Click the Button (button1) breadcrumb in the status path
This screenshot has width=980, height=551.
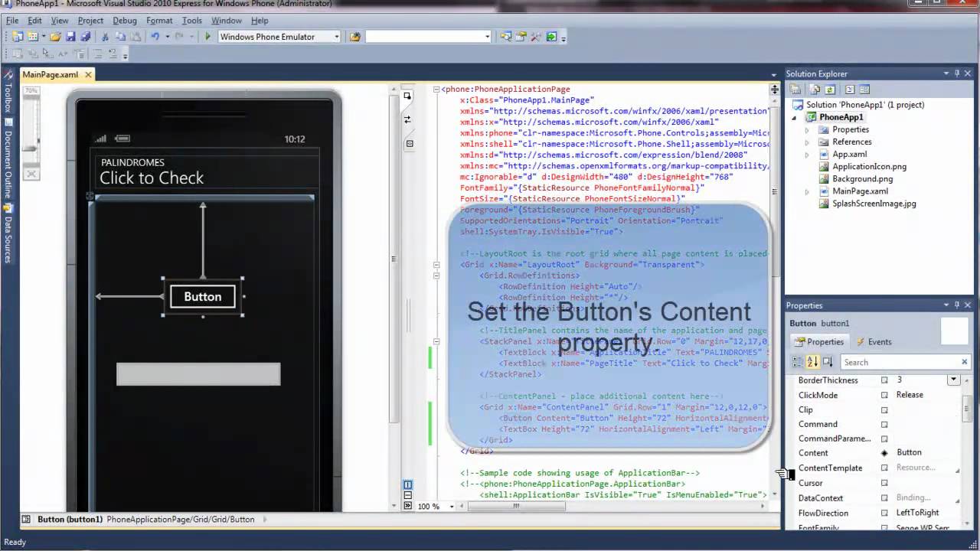(x=70, y=519)
